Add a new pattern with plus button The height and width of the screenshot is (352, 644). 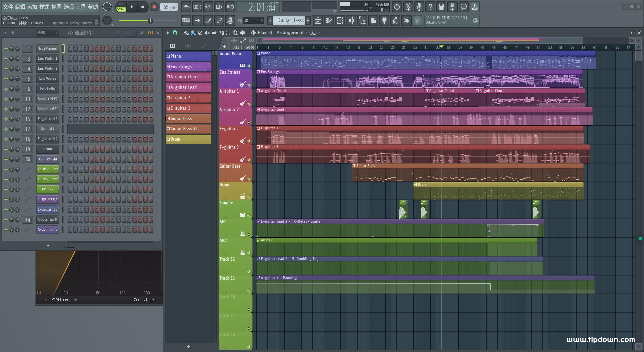coord(308,21)
